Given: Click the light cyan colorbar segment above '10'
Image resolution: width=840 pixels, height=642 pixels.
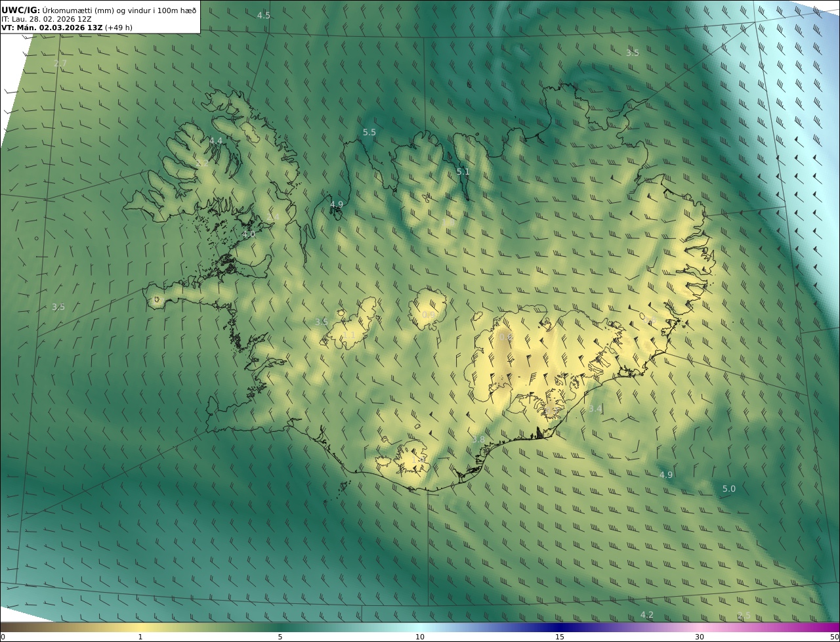Looking at the screenshot, I should [x=420, y=627].
